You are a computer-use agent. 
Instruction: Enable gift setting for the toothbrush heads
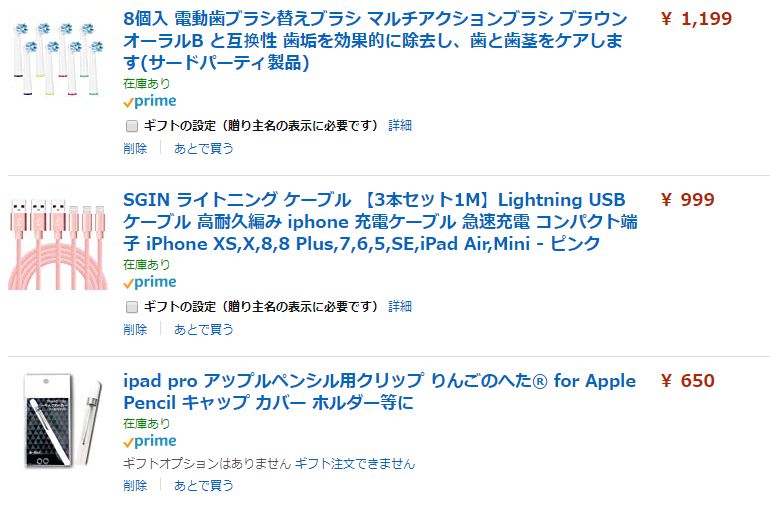pos(131,126)
